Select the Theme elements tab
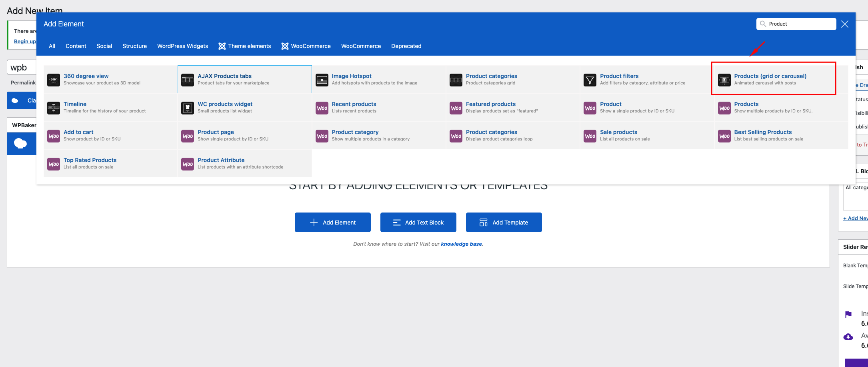Image resolution: width=868 pixels, height=367 pixels. tap(245, 46)
